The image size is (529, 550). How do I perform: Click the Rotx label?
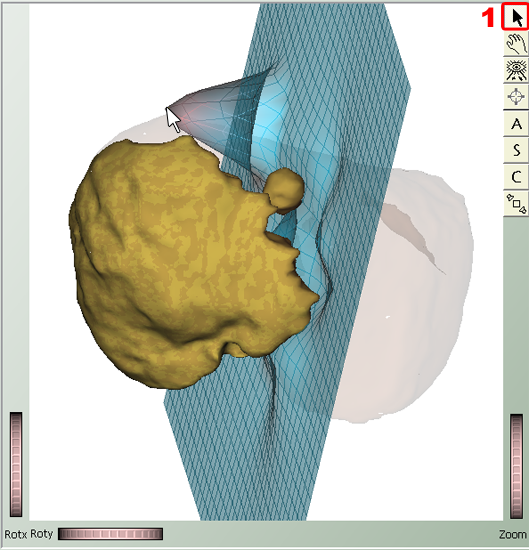(x=15, y=534)
